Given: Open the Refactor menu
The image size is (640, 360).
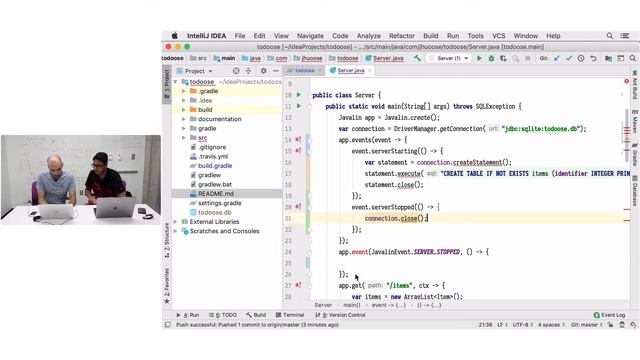Looking at the screenshot, I should [402, 36].
